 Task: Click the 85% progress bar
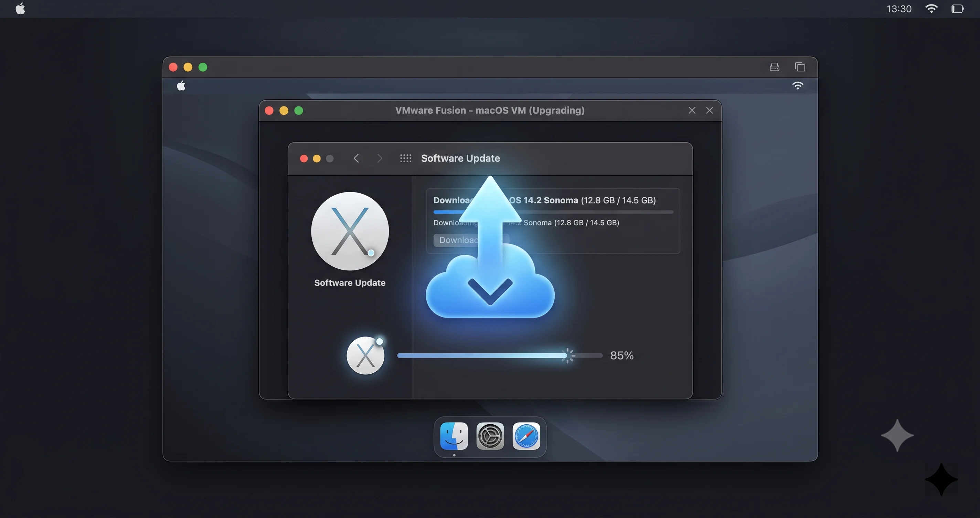click(500, 355)
